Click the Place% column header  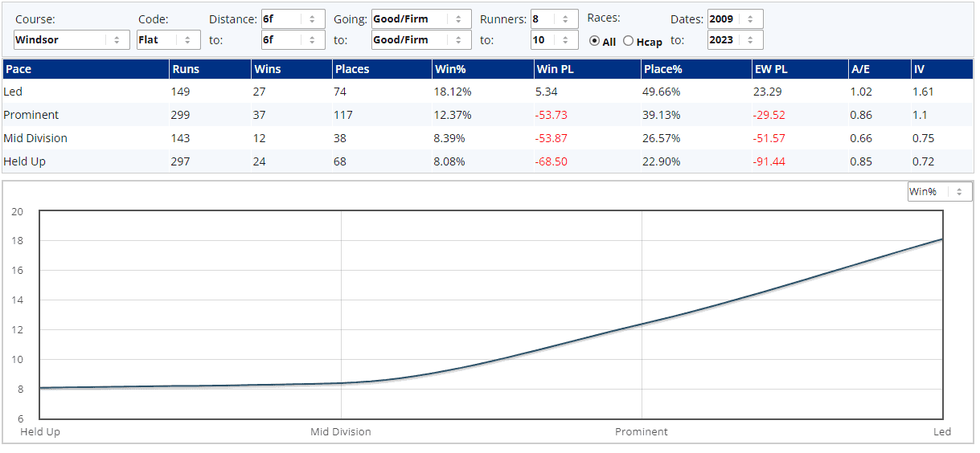(663, 69)
